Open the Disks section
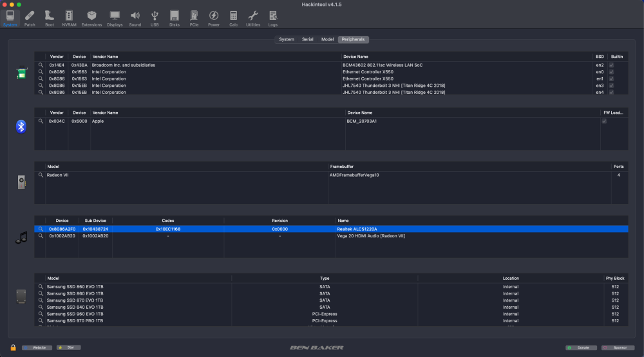 (x=174, y=18)
